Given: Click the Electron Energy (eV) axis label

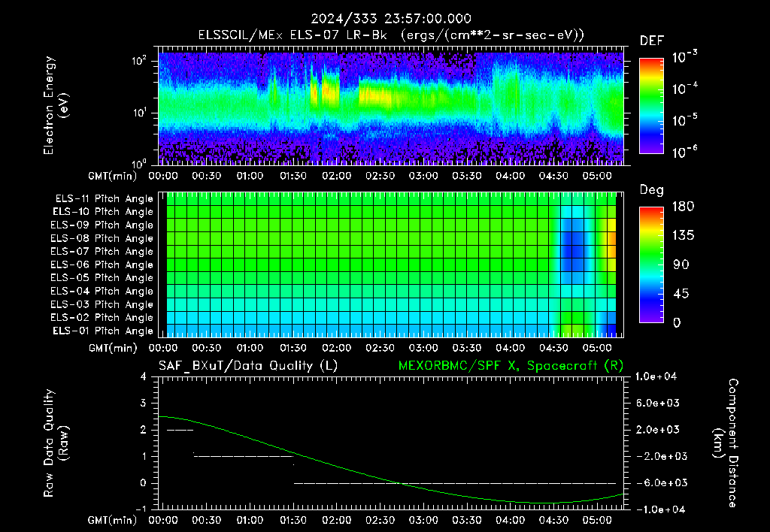Looking at the screenshot, I should tap(56, 105).
